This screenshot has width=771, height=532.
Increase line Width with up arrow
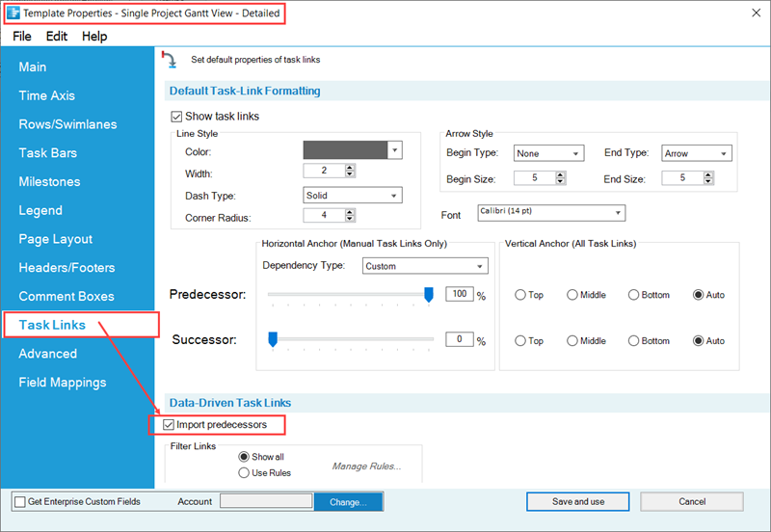pos(350,168)
